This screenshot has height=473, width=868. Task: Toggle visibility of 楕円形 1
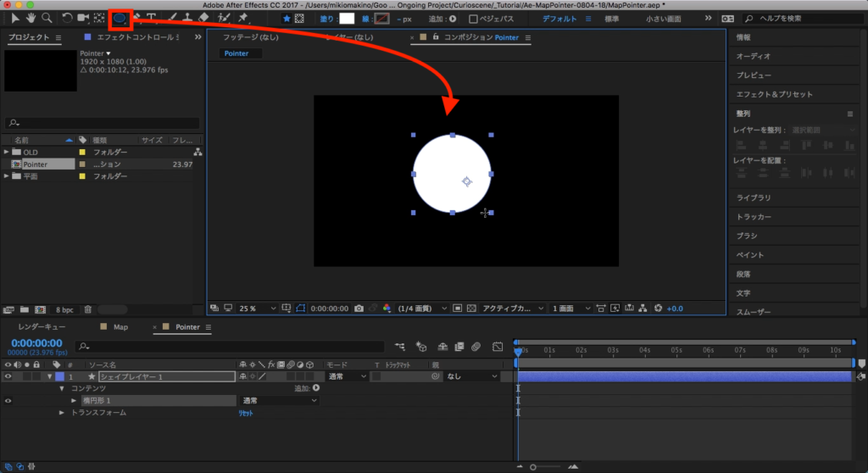8,400
